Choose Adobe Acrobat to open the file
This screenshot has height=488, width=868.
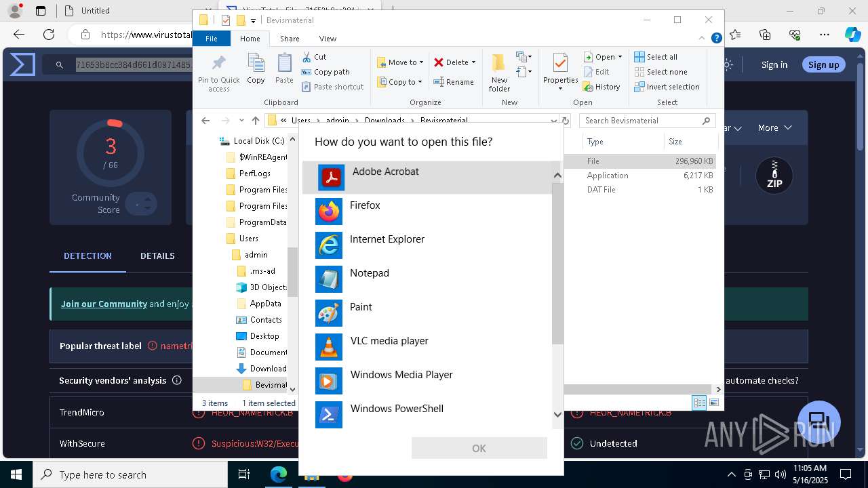(x=427, y=178)
